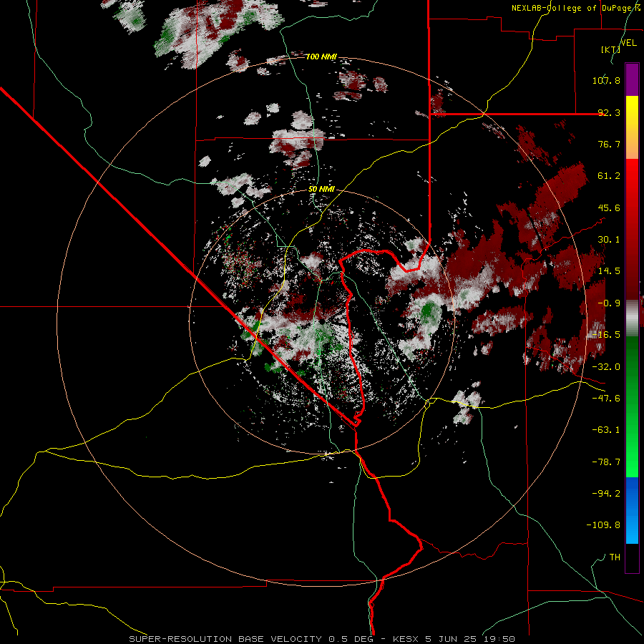Click the -16.5 velocity scale value
This screenshot has height=644, width=644.
coord(606,335)
